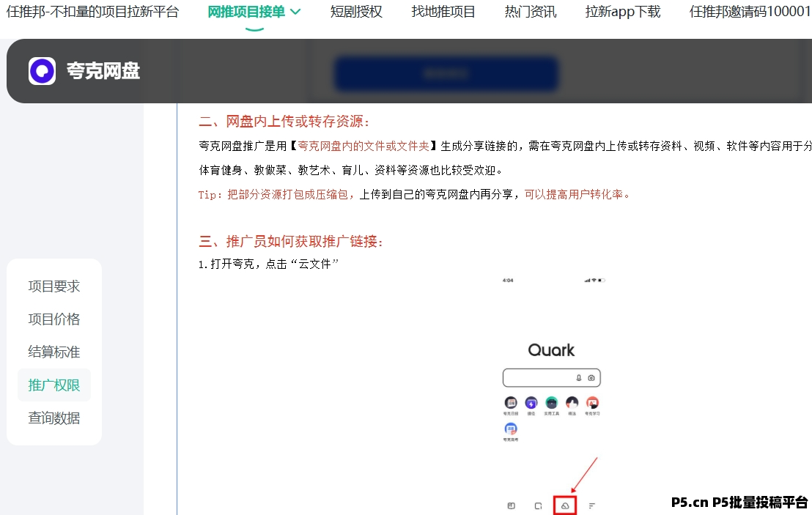Click the cloud file icon in red box
Screen dimensions: 812x515
coord(564,505)
